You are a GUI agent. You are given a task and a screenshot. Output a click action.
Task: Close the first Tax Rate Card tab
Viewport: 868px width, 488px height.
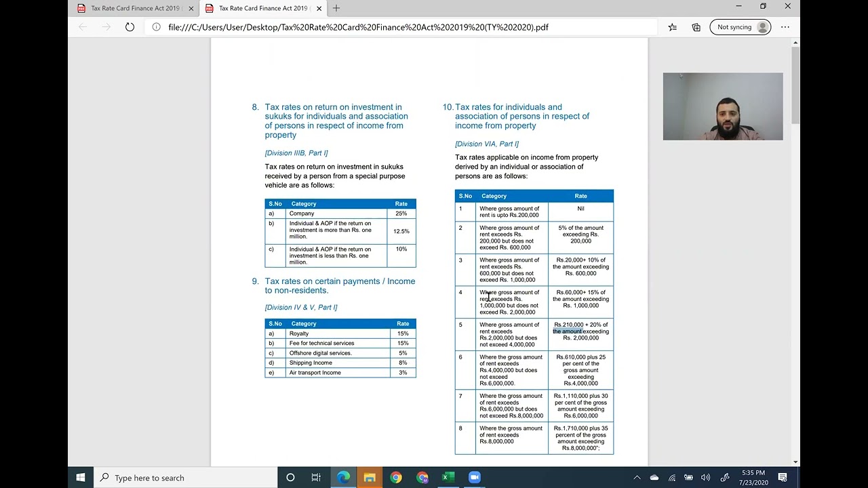[191, 8]
